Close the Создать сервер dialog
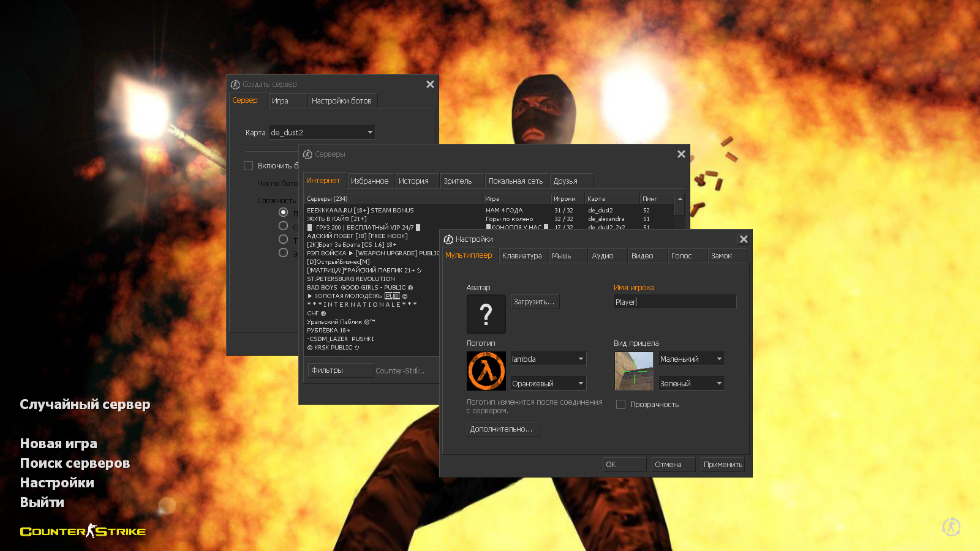The image size is (980, 551). [430, 84]
